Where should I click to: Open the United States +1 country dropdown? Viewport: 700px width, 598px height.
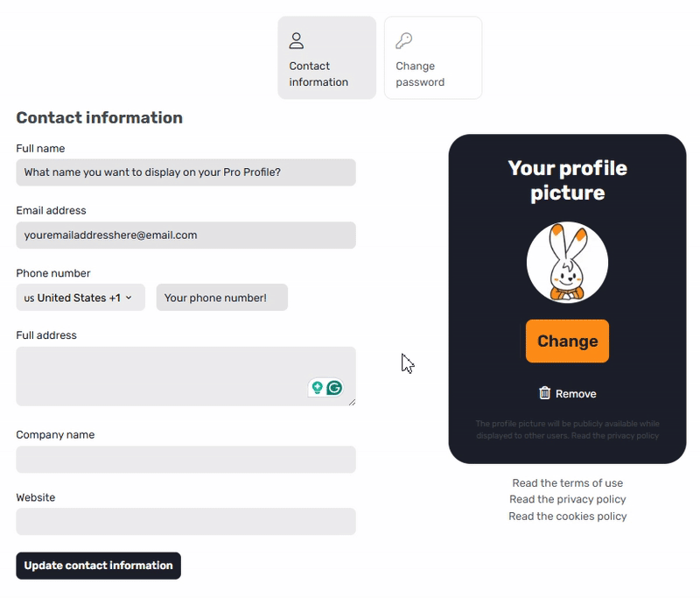80,298
